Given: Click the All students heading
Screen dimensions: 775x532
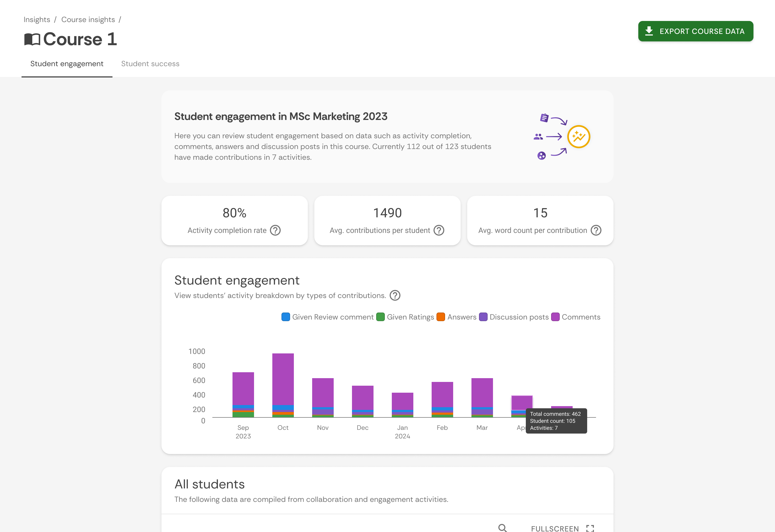Looking at the screenshot, I should [x=209, y=484].
